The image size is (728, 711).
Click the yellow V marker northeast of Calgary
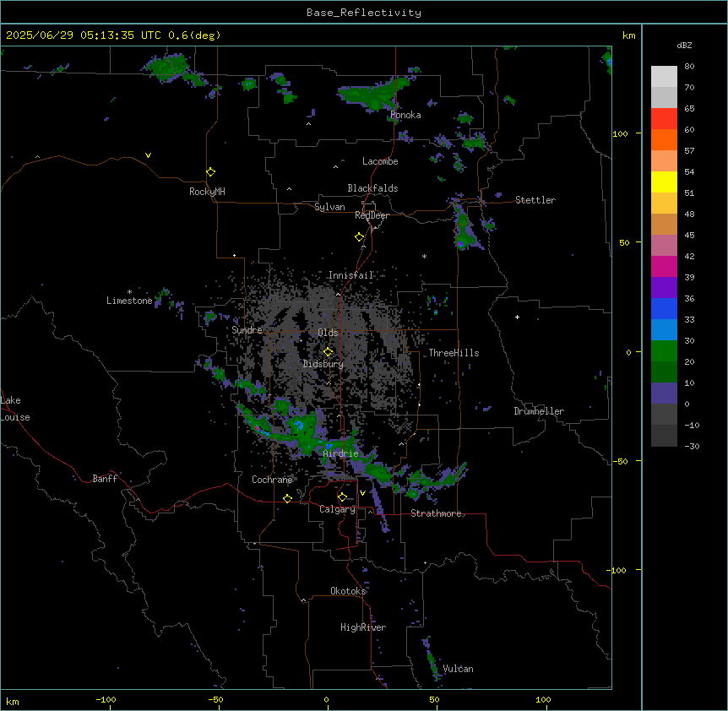pos(362,493)
